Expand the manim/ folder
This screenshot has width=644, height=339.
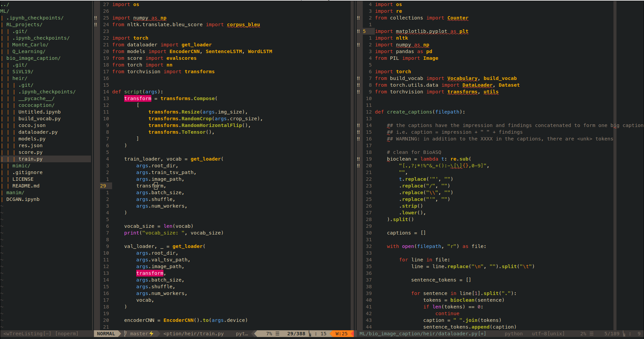pyautogui.click(x=15, y=193)
